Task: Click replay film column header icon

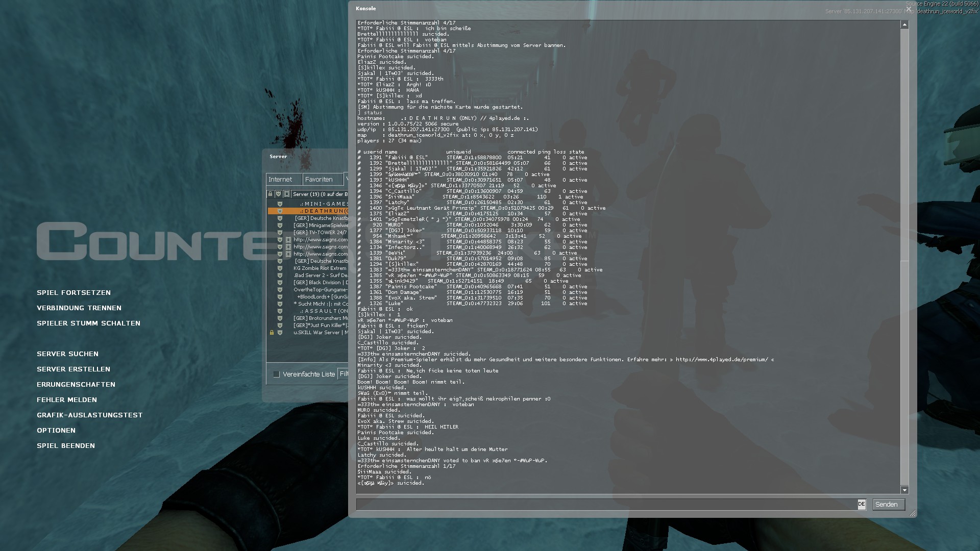Action: (287, 194)
